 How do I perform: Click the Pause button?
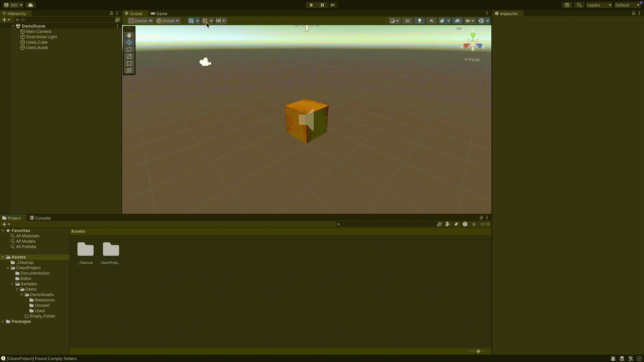point(322,5)
